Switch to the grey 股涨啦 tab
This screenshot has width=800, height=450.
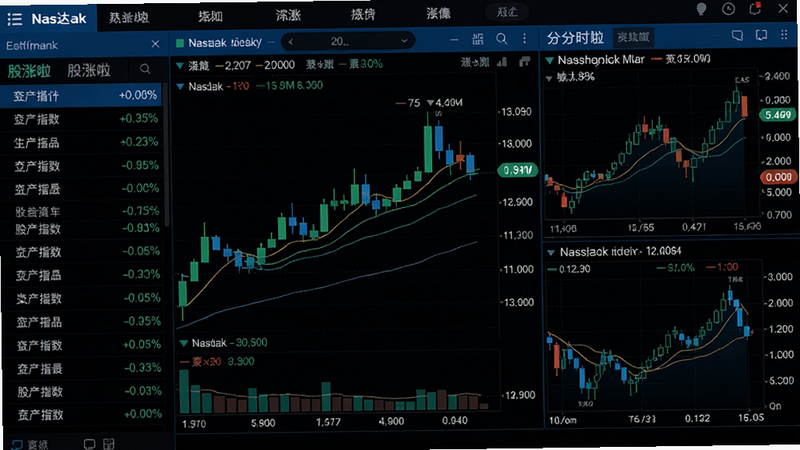(89, 70)
